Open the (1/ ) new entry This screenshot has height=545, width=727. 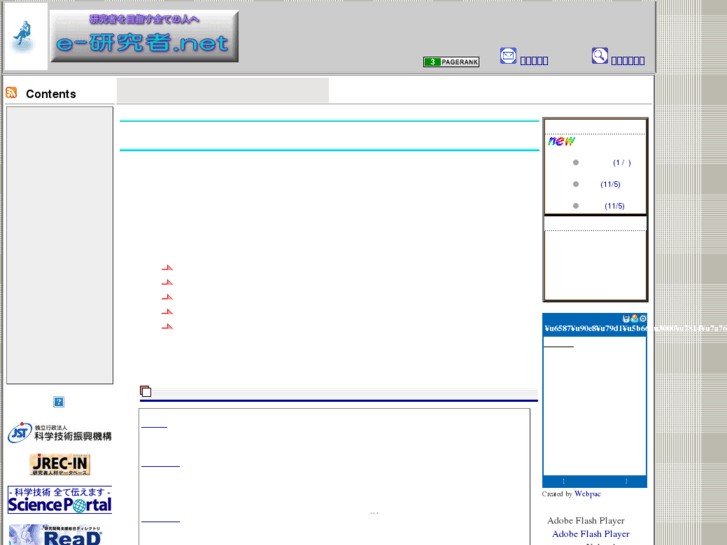[622, 162]
